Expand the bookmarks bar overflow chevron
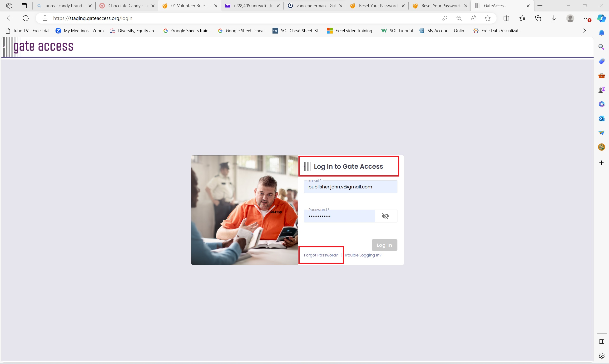This screenshot has width=609, height=364. (584, 31)
